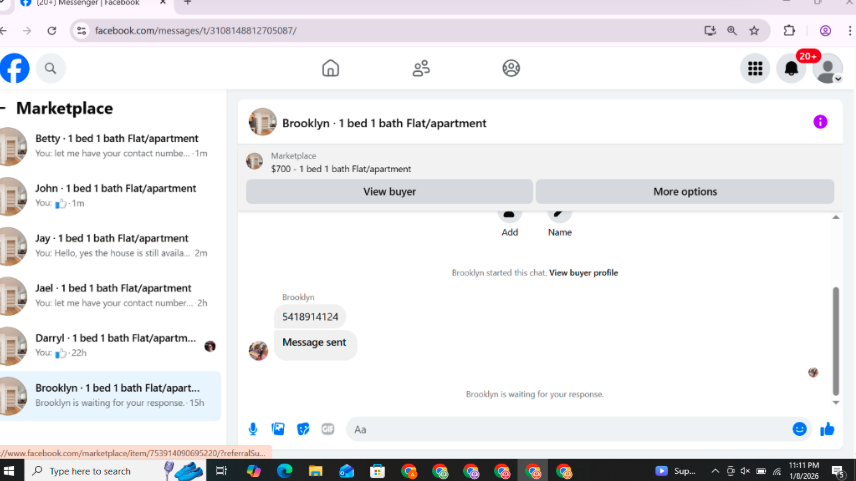856x481 pixels.
Task: Click the Windows taskbar search box
Action: 115,471
